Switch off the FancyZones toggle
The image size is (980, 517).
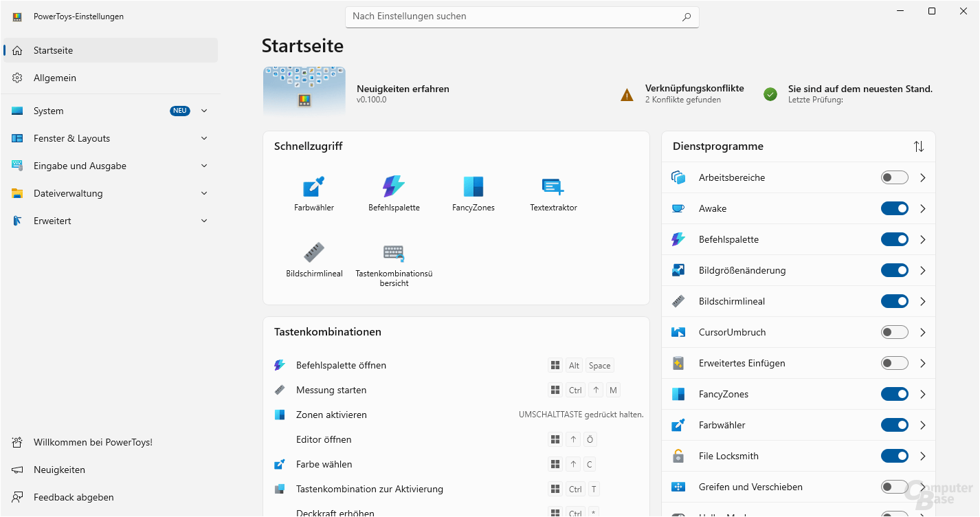895,394
